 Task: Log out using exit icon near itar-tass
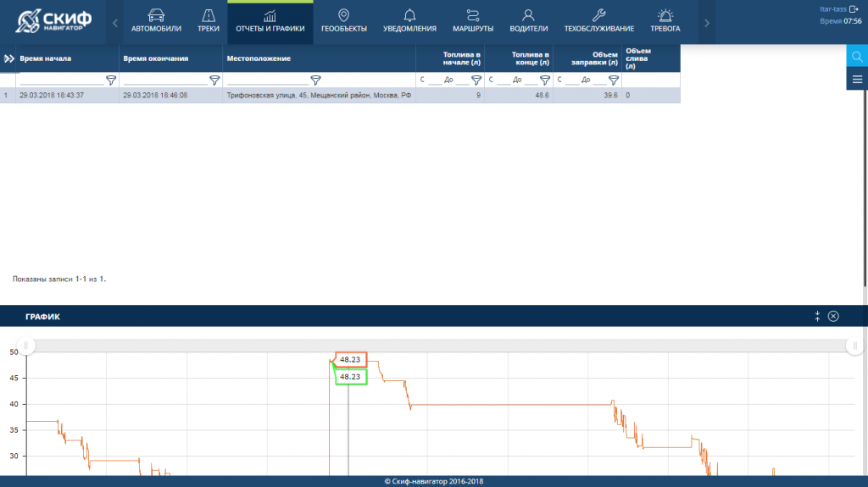(854, 8)
